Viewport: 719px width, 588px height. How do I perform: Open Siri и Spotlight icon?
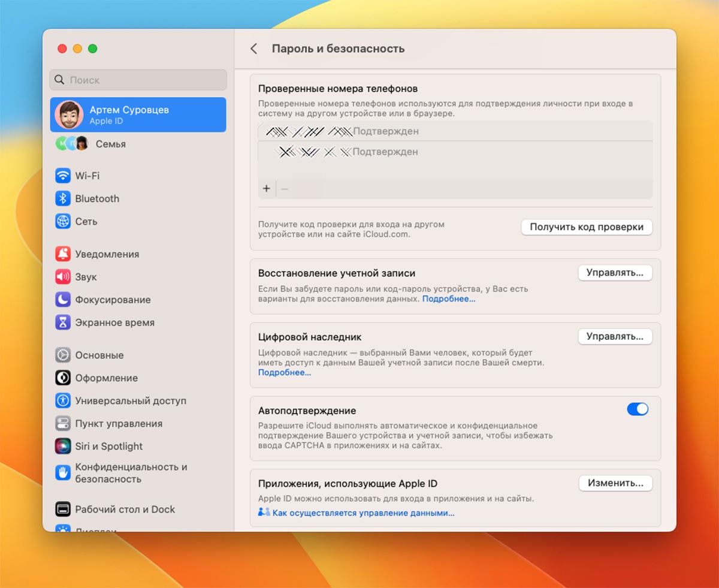coord(63,446)
